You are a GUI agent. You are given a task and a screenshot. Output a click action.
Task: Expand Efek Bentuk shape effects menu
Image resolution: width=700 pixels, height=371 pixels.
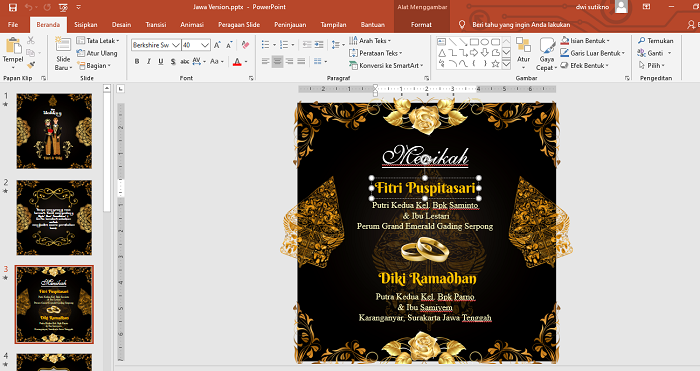585,66
